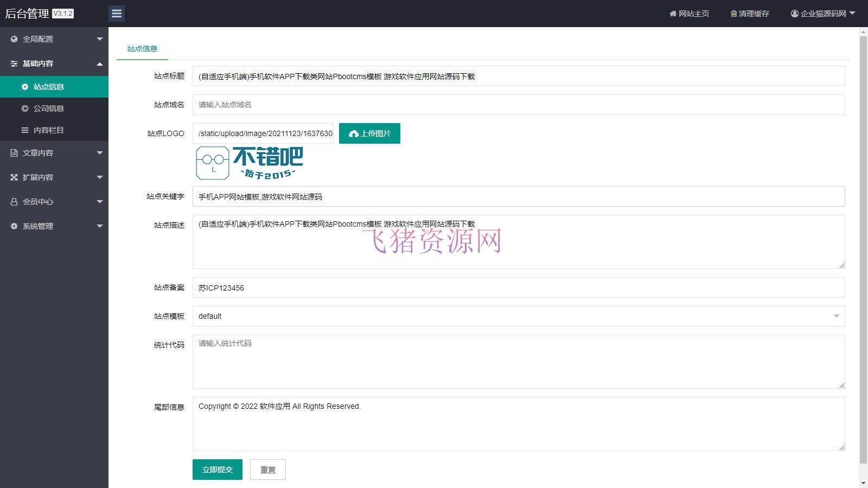The height and width of the screenshot is (488, 868).
Task: Click the globe icon beside 全局配置
Action: (14, 39)
